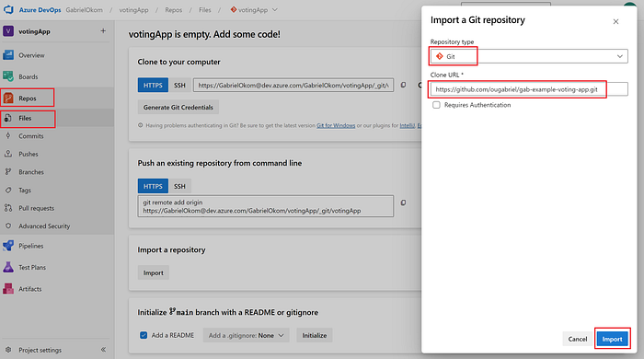
Task: Click votingApp project breadcrumb
Action: pyautogui.click(x=133, y=10)
